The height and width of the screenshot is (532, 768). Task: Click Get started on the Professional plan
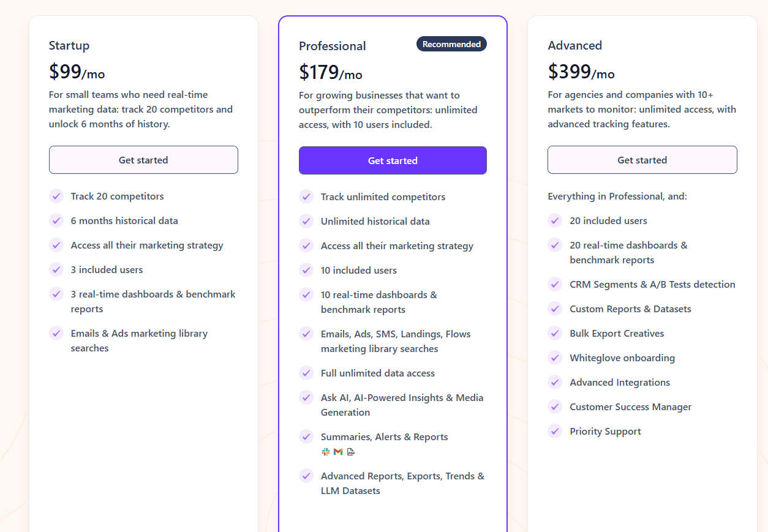393,160
